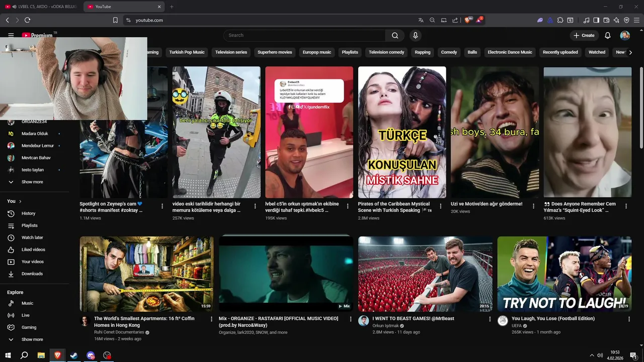Open Steam from taskbar
Image resolution: width=644 pixels, height=362 pixels.
(74, 355)
